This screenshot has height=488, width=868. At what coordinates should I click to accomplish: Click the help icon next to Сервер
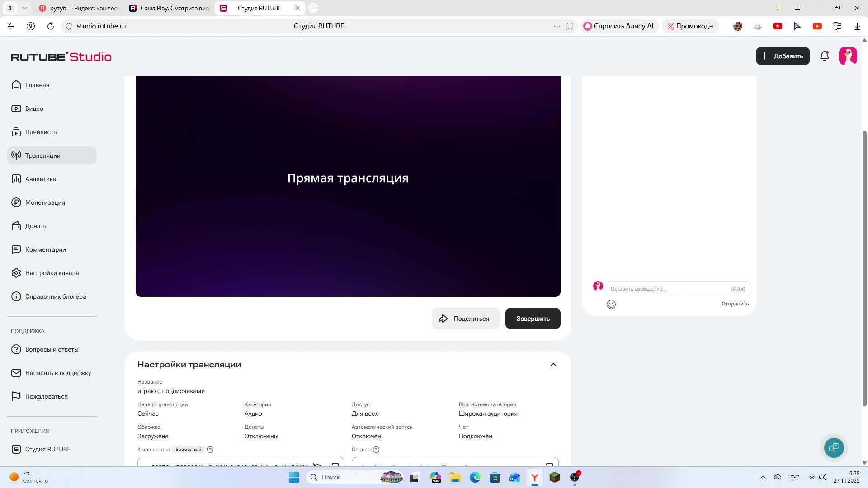click(376, 450)
